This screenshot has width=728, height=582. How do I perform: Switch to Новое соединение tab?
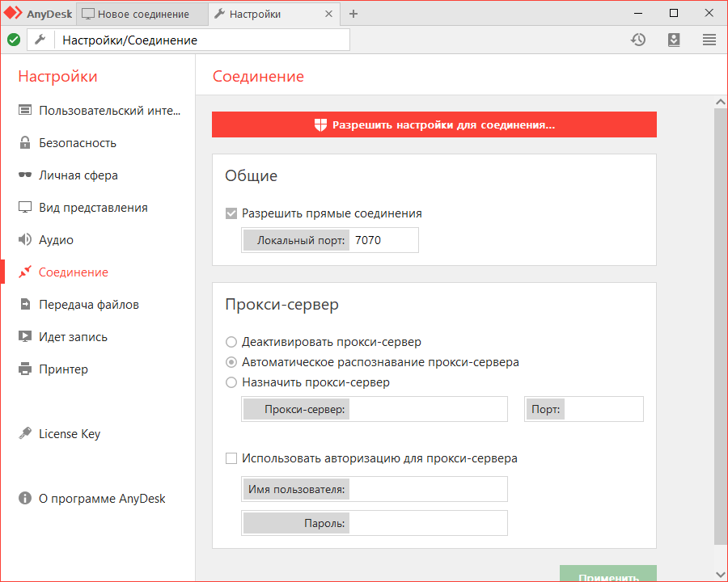click(142, 14)
